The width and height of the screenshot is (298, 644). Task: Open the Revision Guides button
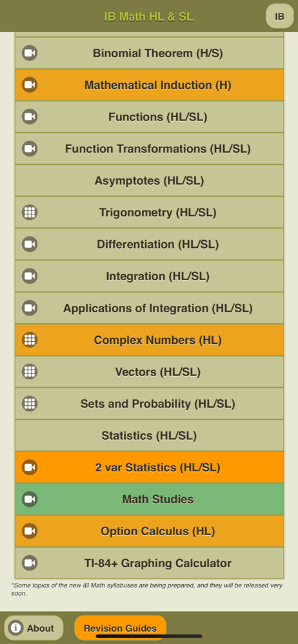click(x=120, y=628)
